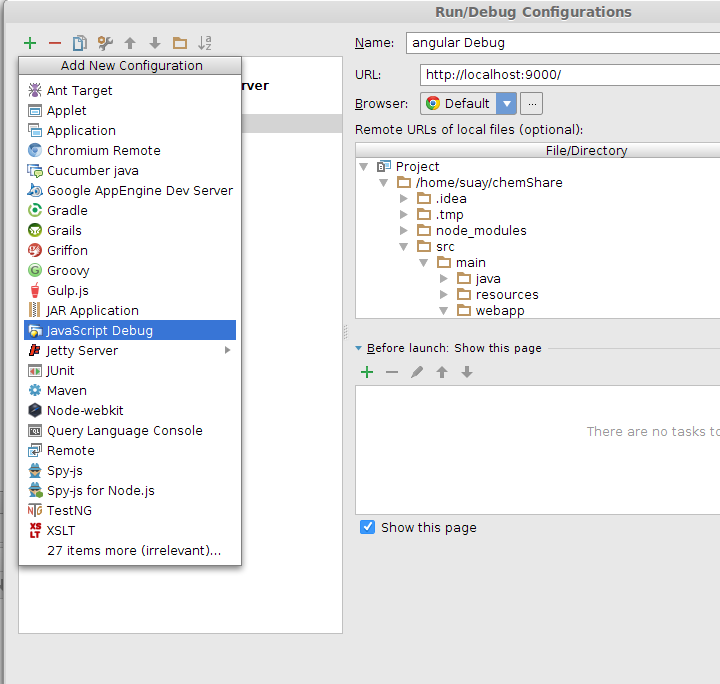The image size is (720, 684).
Task: Collapse the Before launch section
Action: (x=359, y=348)
